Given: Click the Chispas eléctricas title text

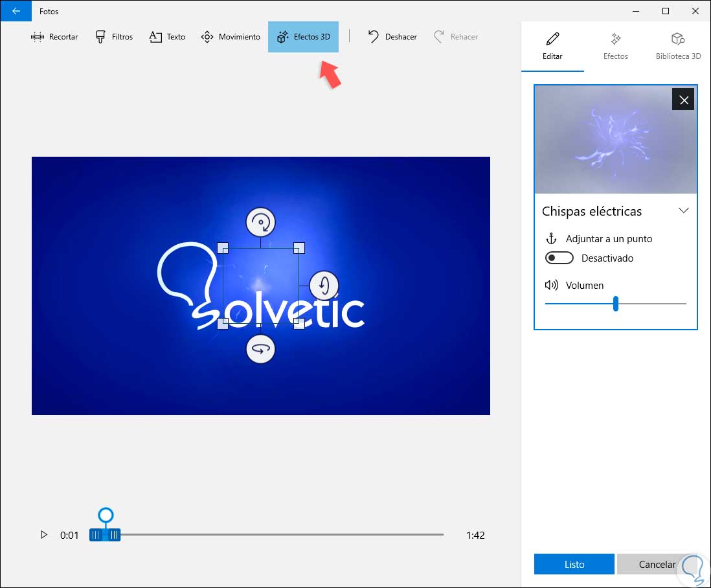Looking at the screenshot, I should click(592, 211).
